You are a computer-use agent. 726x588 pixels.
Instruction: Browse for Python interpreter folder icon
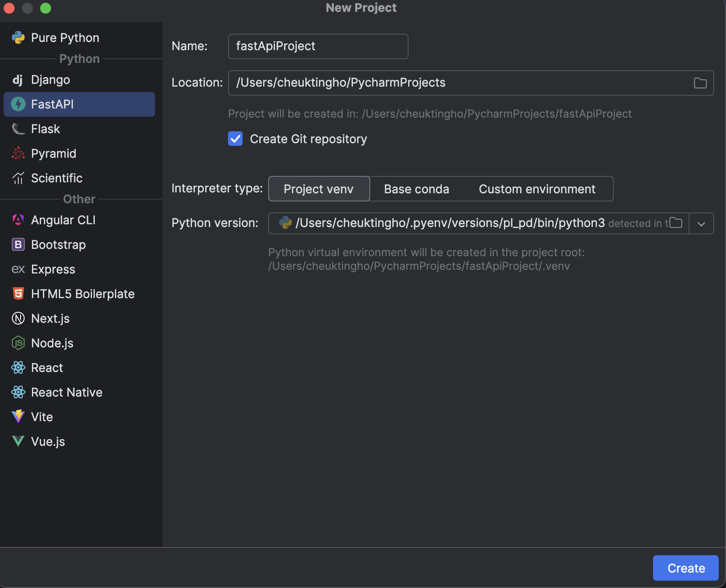point(676,223)
